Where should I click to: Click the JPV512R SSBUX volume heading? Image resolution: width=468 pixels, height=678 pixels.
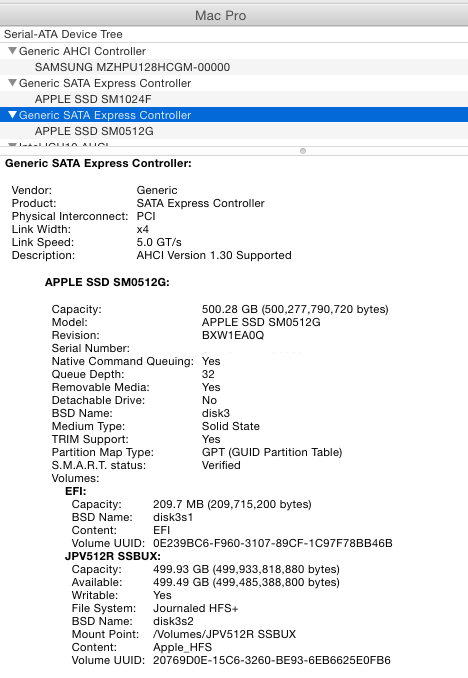click(x=113, y=556)
